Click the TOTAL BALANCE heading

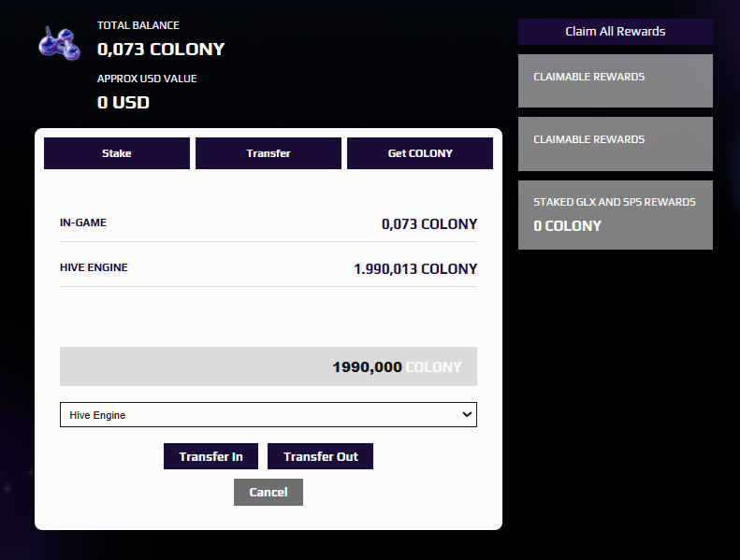[x=138, y=25]
